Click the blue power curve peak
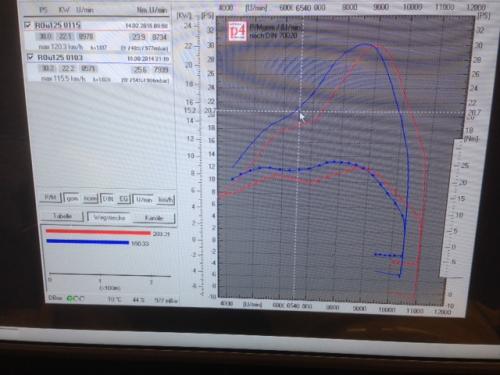 point(365,44)
